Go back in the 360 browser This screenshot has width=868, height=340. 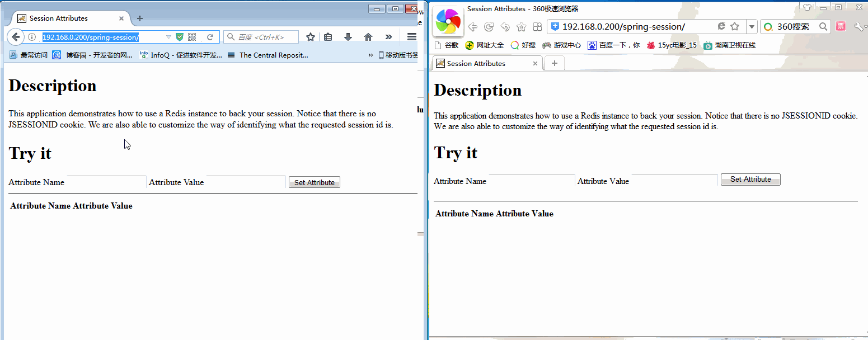coord(472,27)
